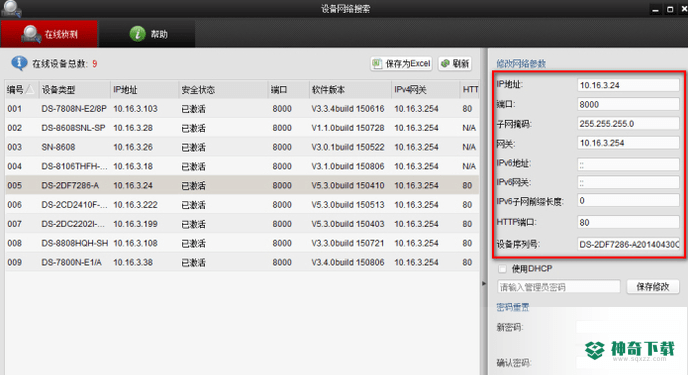Sort by the 安全状态 column header
The height and width of the screenshot is (375, 688).
coord(223,89)
